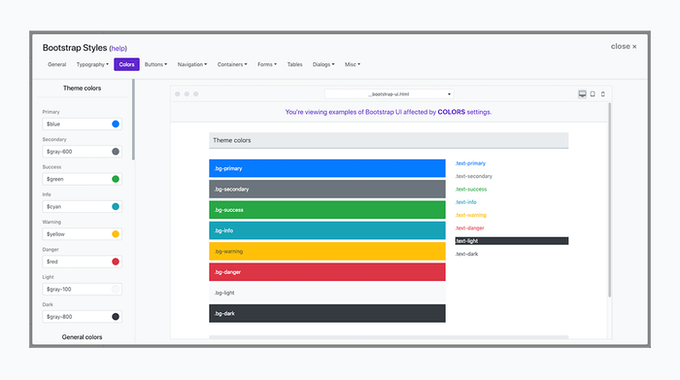Click the .bg-danger red bar

(x=327, y=272)
